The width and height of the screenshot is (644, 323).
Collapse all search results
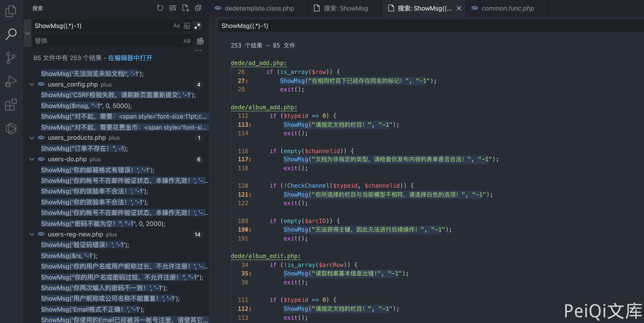pos(198,8)
